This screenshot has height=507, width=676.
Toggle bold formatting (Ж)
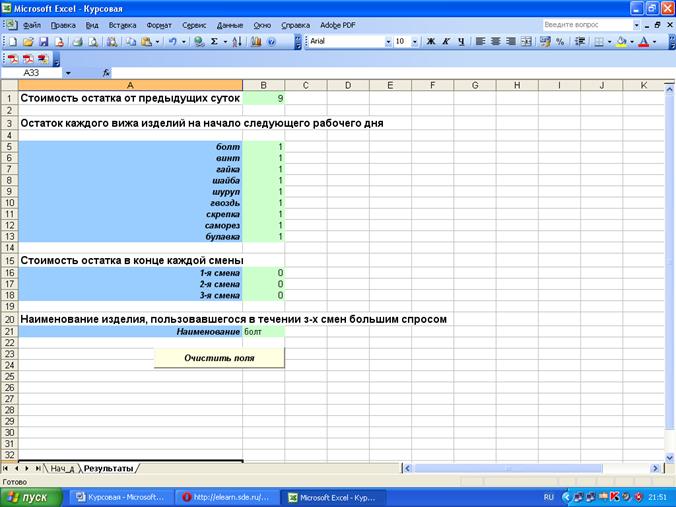tap(431, 42)
